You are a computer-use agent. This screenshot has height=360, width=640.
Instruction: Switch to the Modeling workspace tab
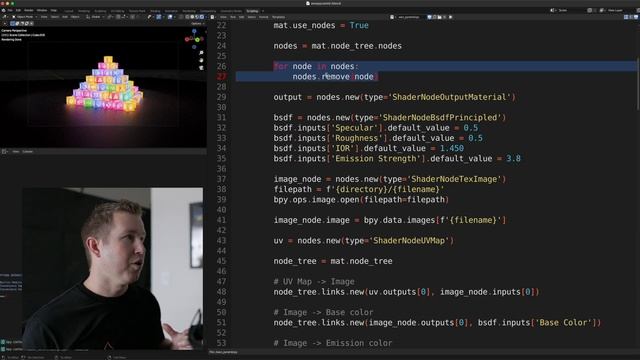84,11
